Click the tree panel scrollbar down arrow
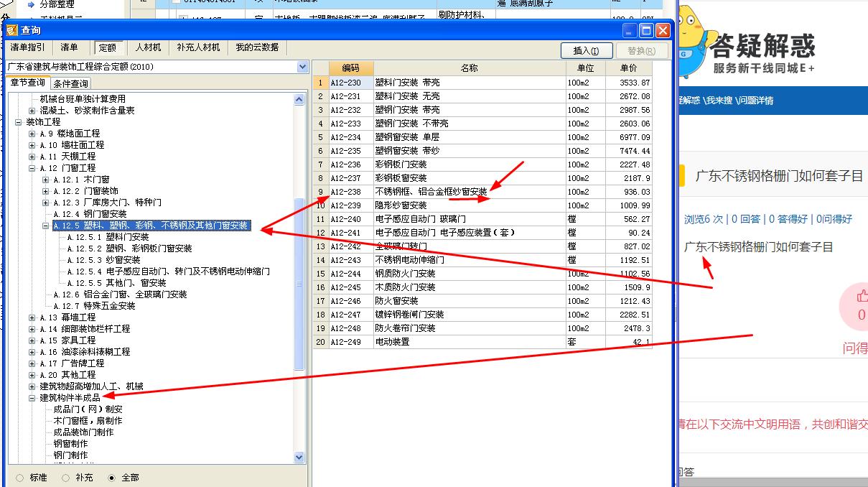 [299, 458]
